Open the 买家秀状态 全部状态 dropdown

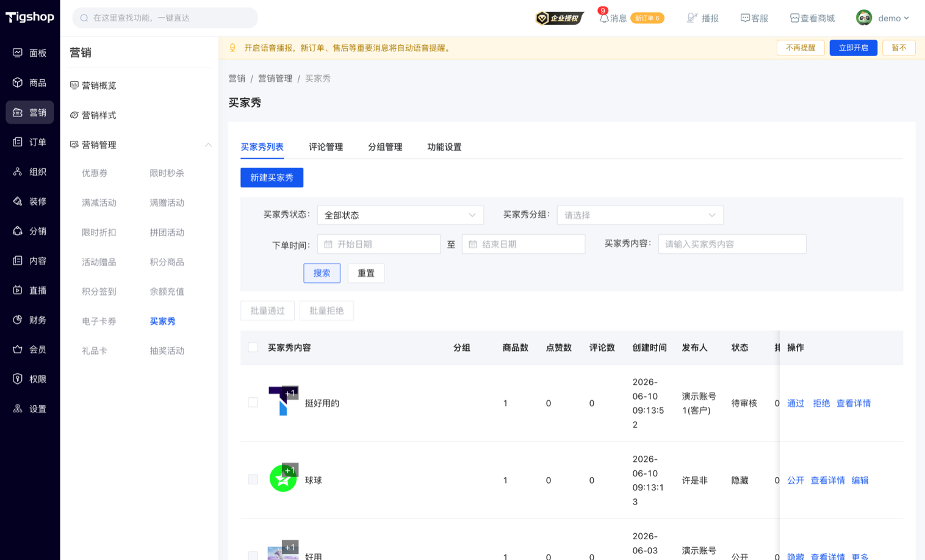pos(400,215)
